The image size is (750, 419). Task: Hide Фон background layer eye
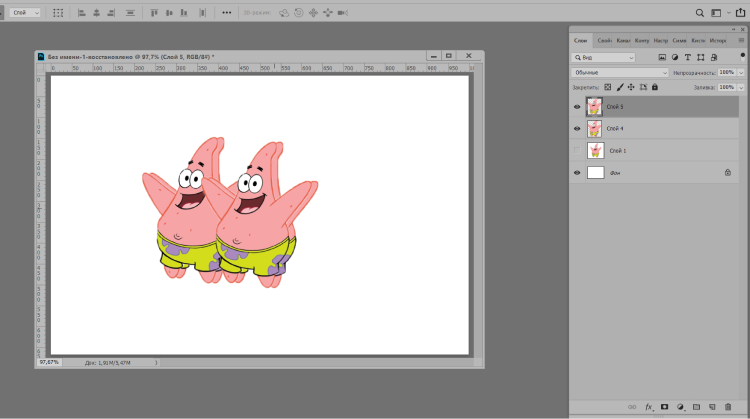click(x=577, y=173)
